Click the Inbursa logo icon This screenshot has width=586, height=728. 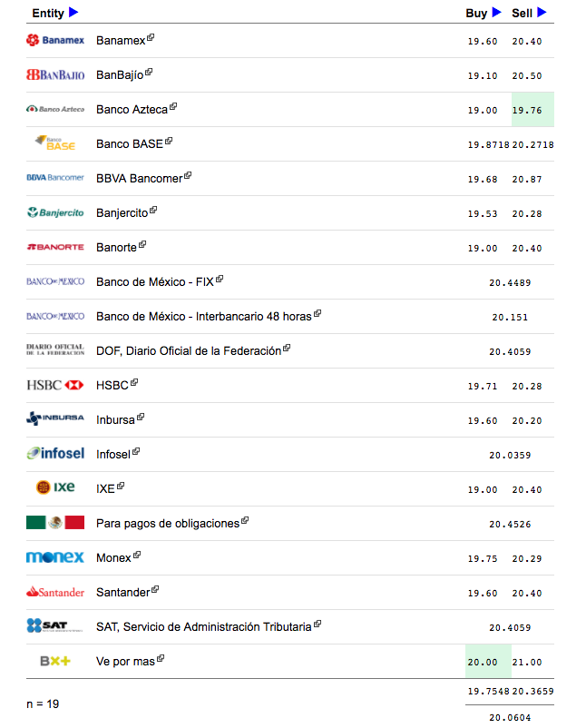click(x=55, y=419)
